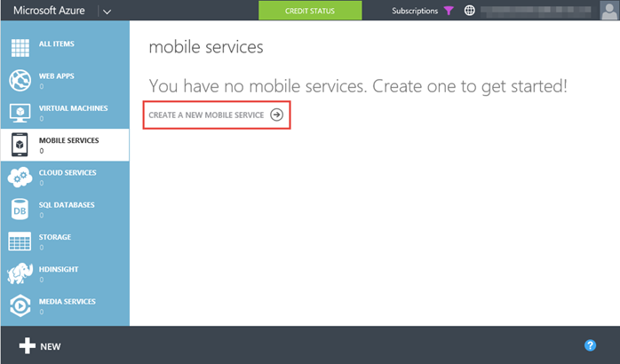Click the Subscriptions label
The height and width of the screenshot is (364, 620).
click(x=415, y=11)
